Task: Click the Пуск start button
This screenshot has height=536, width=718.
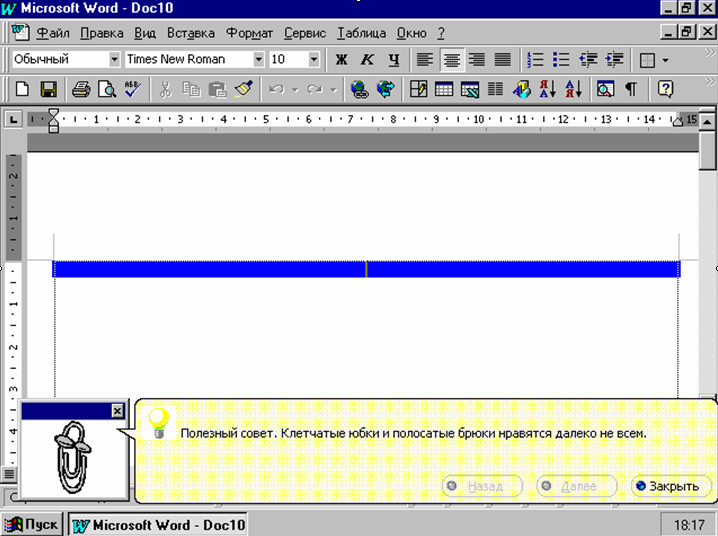Action: point(33,524)
